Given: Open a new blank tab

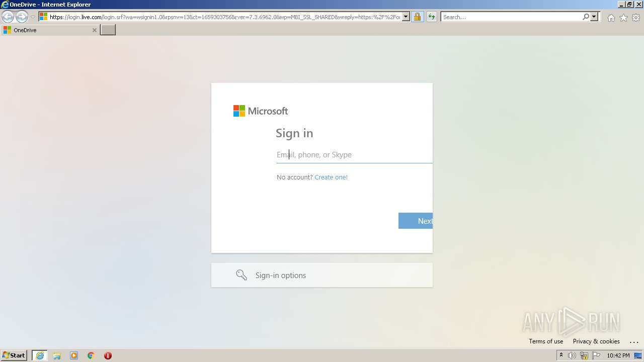Looking at the screenshot, I should (x=108, y=30).
